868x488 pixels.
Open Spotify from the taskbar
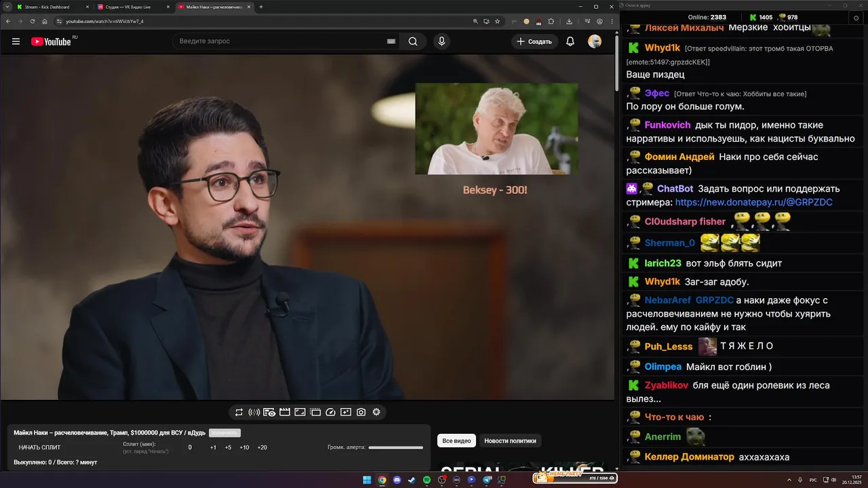[427, 480]
